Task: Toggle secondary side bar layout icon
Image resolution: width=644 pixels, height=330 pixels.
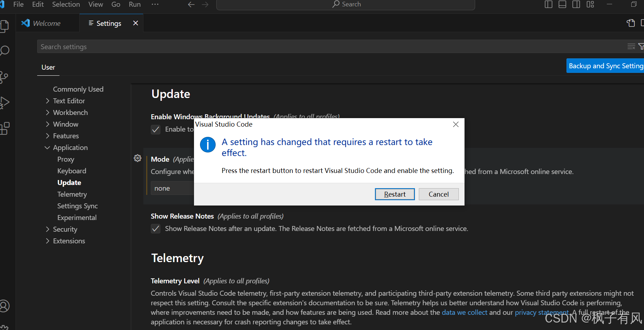Action: (x=576, y=4)
